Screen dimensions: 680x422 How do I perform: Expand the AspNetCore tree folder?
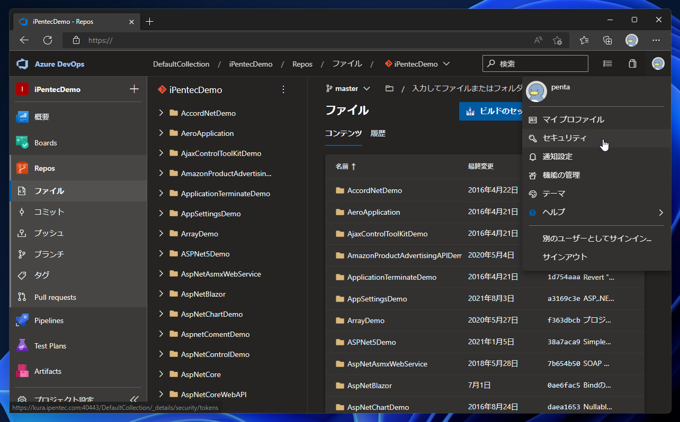(x=161, y=374)
